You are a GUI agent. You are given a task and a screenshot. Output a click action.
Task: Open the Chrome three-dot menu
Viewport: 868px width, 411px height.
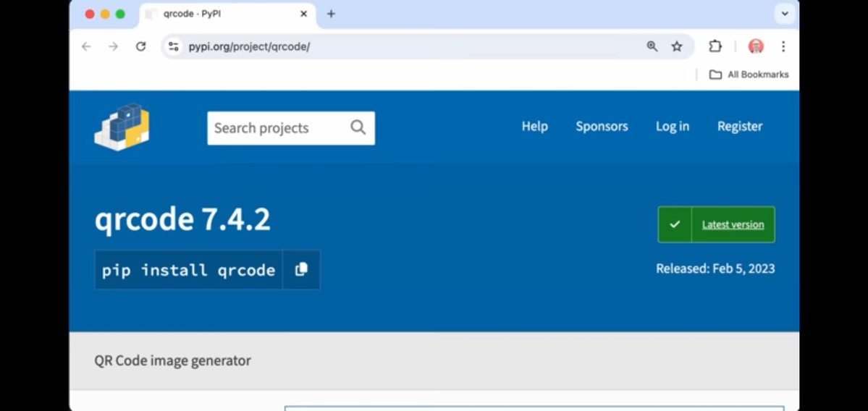(783, 46)
